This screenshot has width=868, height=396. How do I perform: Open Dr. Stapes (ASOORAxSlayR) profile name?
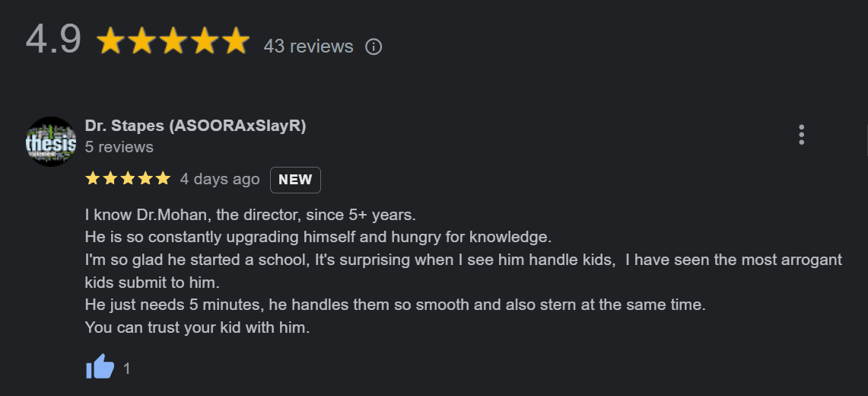[196, 126]
